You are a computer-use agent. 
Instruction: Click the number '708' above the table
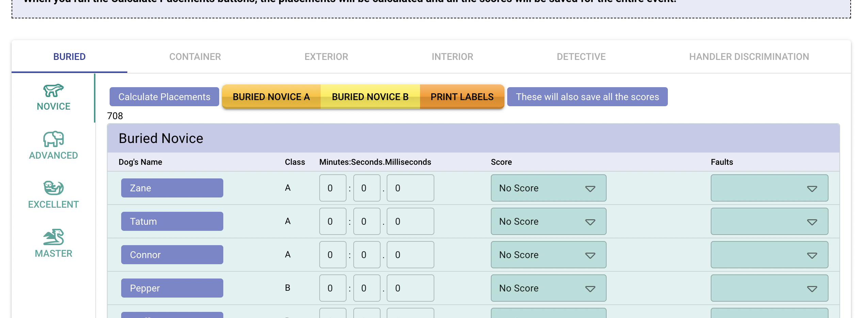115,116
